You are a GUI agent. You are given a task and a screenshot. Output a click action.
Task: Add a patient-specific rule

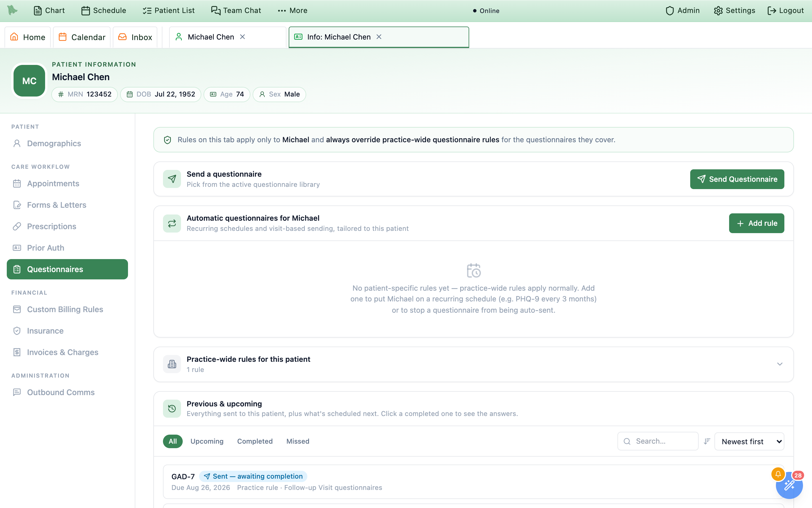756,224
